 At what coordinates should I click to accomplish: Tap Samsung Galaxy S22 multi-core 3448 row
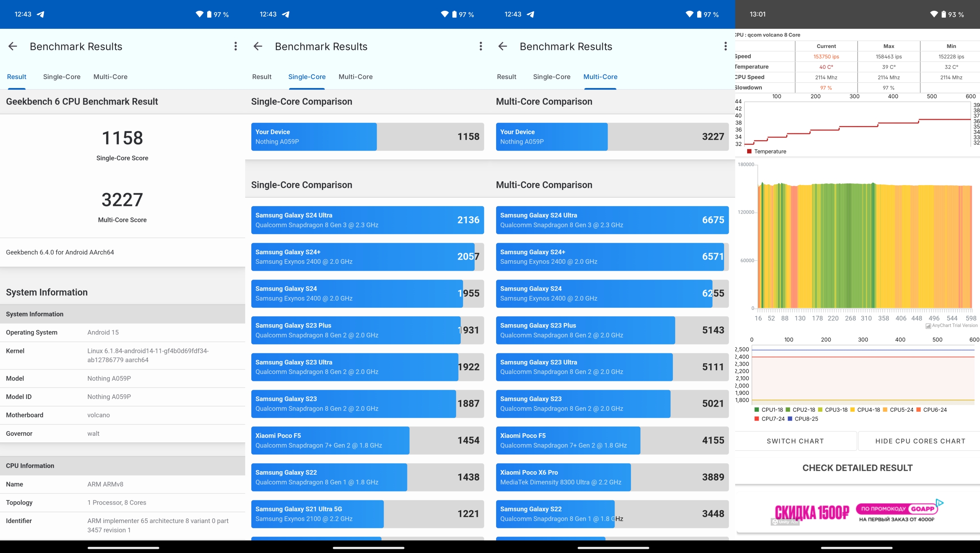pos(612,514)
